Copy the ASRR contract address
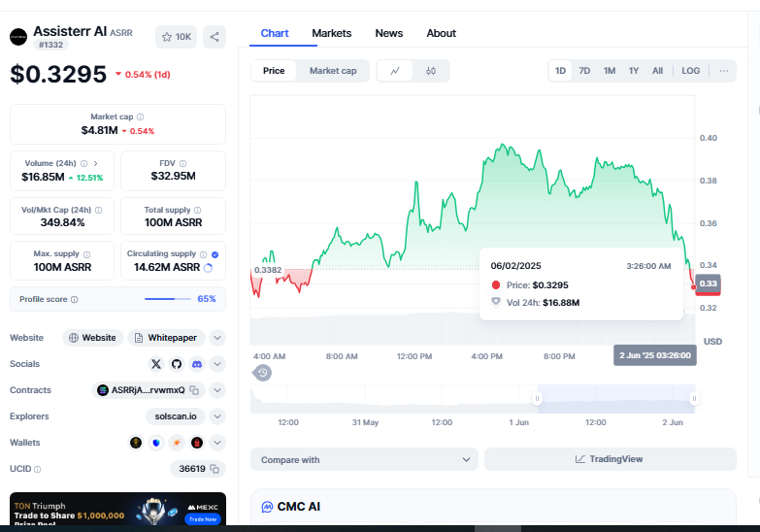This screenshot has width=760, height=532. [194, 390]
